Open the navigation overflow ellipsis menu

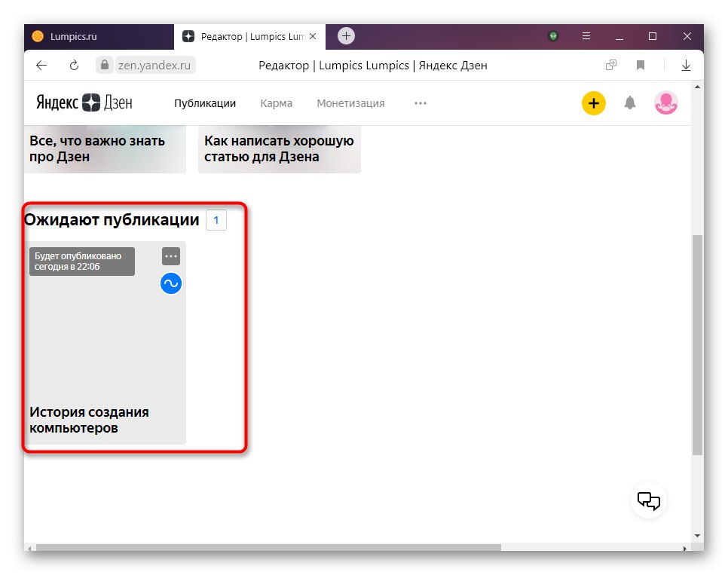point(420,103)
